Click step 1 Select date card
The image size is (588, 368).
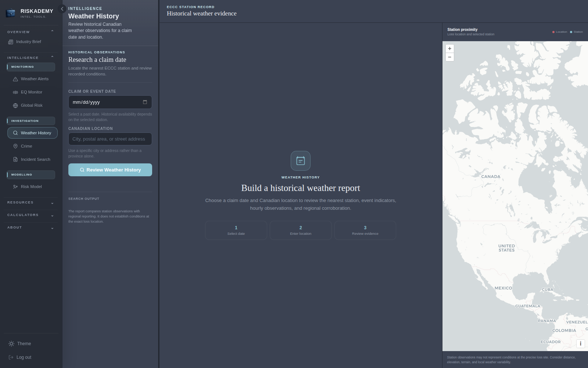[236, 230]
